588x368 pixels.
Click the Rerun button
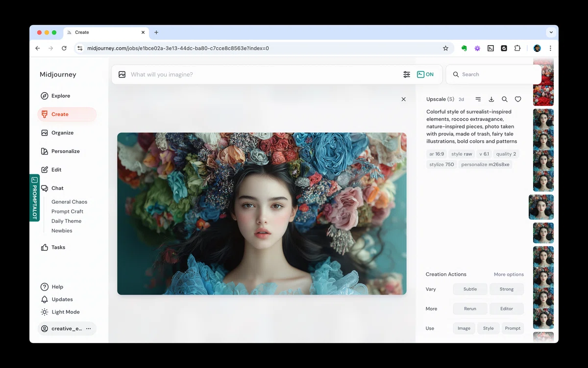470,309
